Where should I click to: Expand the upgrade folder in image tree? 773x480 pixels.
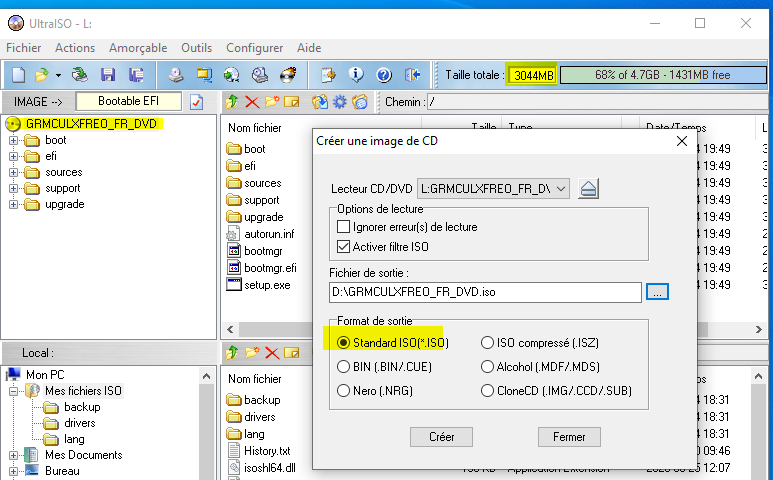[13, 205]
